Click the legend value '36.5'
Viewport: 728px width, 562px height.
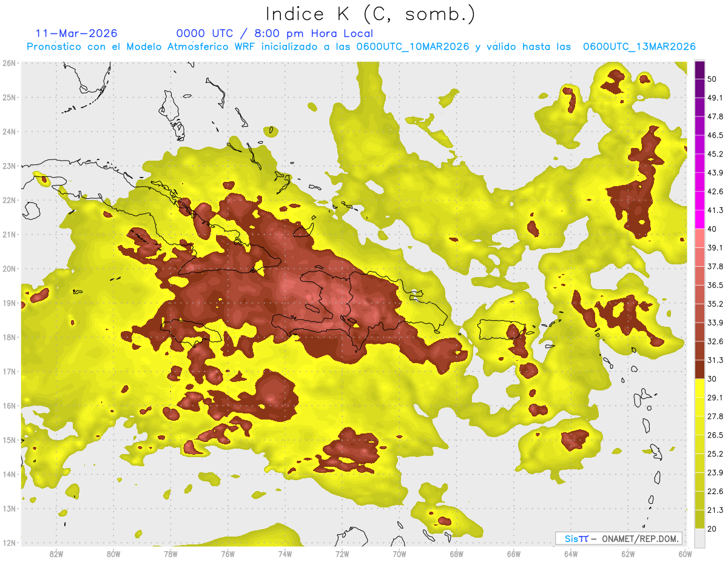click(x=715, y=285)
